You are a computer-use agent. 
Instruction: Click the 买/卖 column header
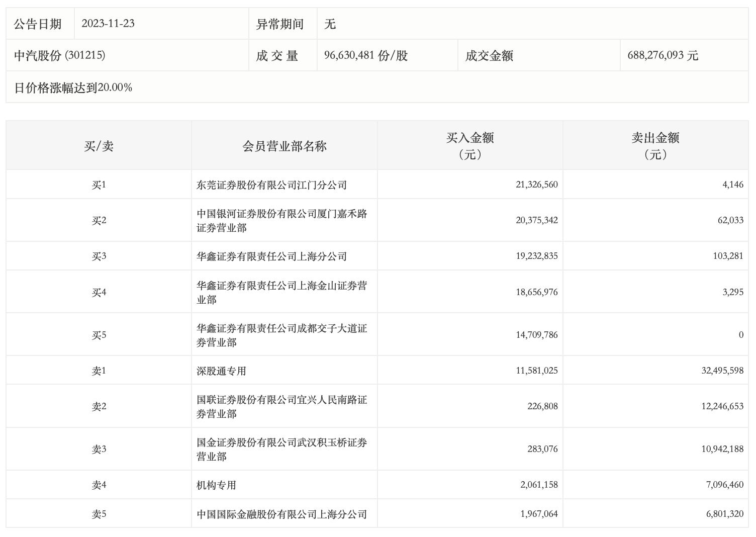coord(99,146)
